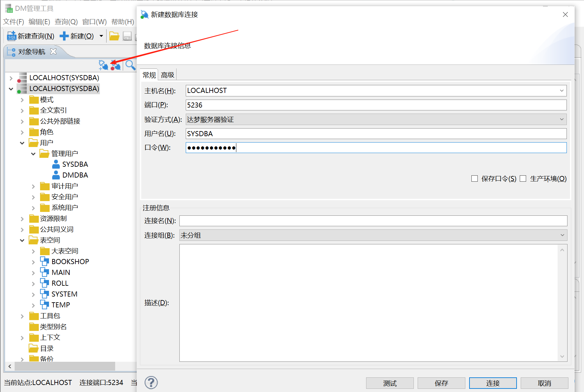The image size is (584, 392).
Task: Click the TEMP tablespace icon
Action: click(45, 304)
